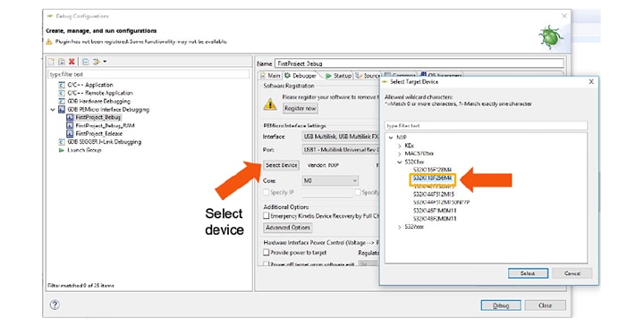
Task: Click the Name field containing FirstProject_Debug
Action: [419, 63]
